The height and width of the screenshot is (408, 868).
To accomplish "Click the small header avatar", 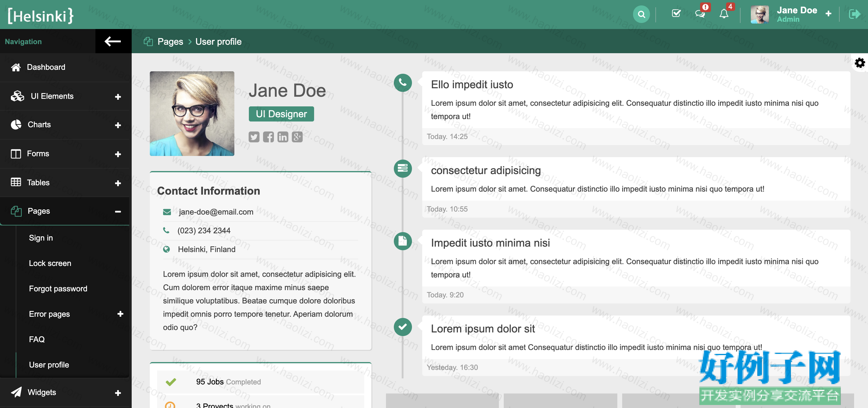I will click(760, 14).
